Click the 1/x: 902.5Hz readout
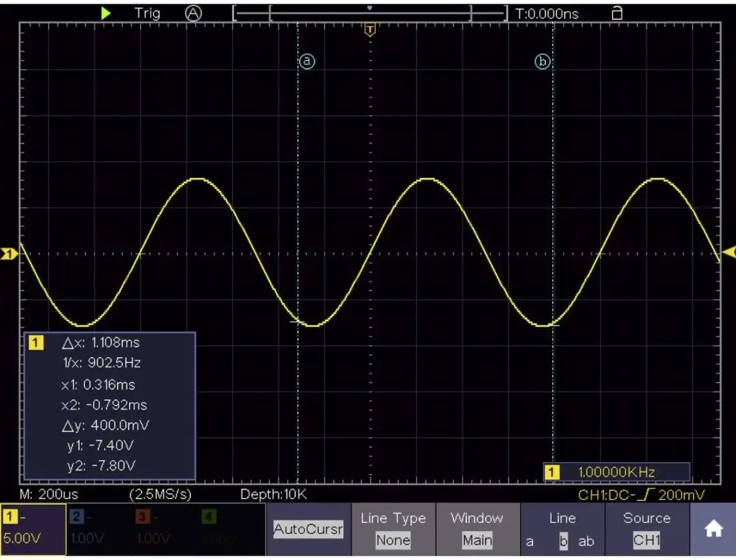736x560 pixels. (x=102, y=363)
